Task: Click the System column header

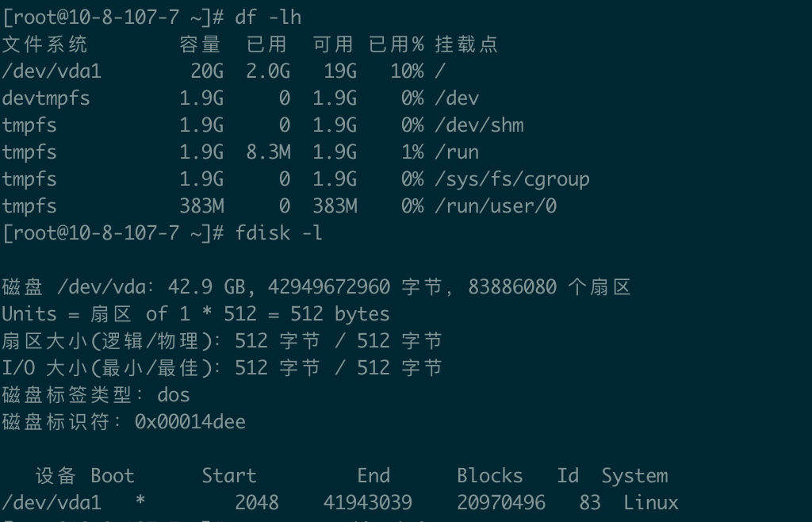Action: tap(634, 475)
